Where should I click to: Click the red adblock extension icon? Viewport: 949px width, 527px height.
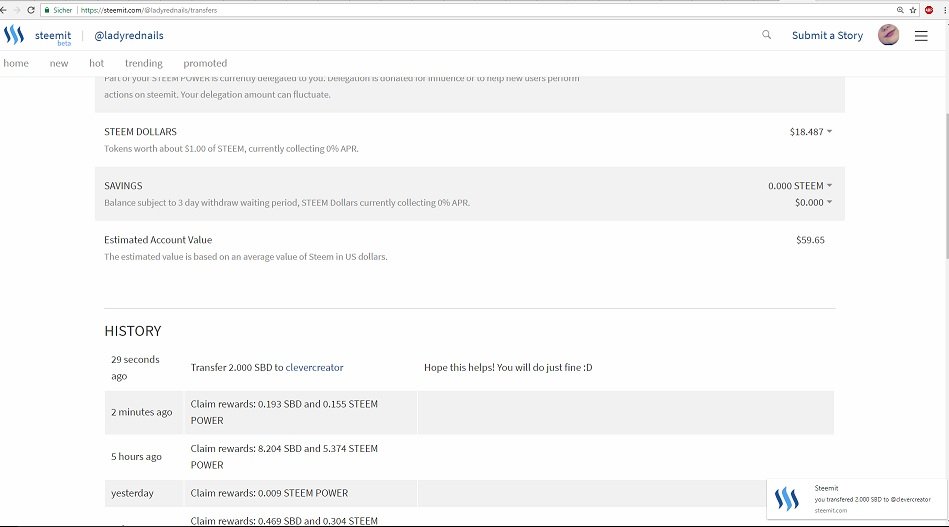click(x=929, y=10)
